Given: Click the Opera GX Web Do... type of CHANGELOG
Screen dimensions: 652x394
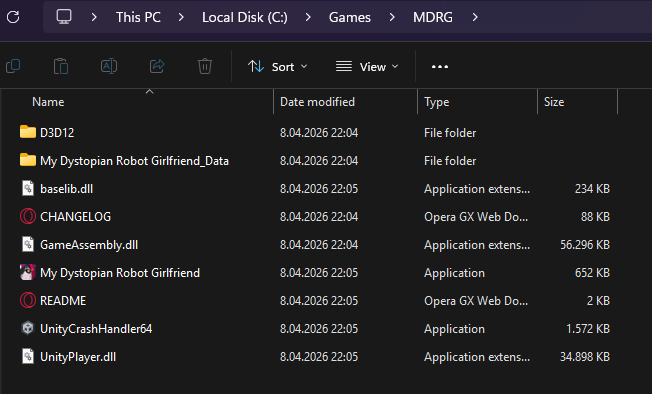Looking at the screenshot, I should pyautogui.click(x=476, y=217).
